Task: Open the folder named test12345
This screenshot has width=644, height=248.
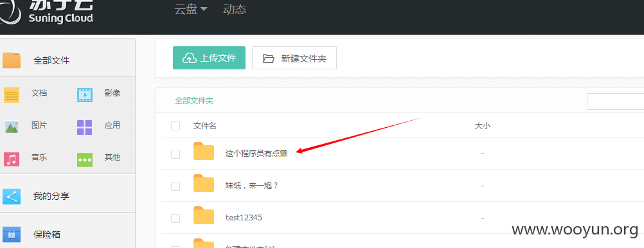Action: pos(244,217)
